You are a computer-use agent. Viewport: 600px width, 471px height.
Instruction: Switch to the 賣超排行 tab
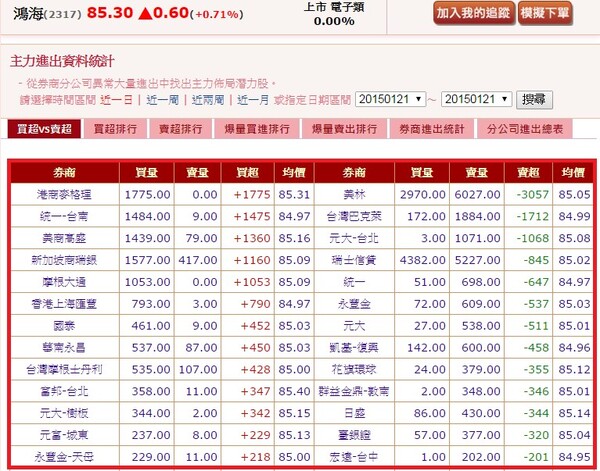181,129
